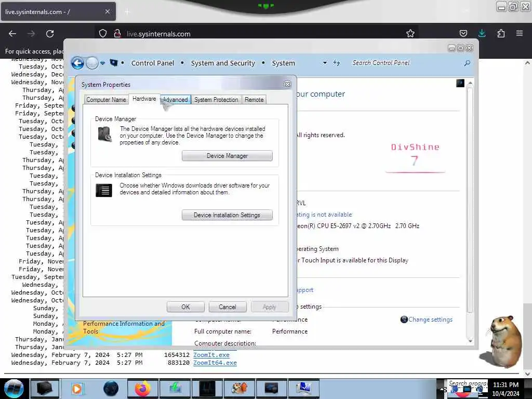
Task: Click the media player taskbar icon
Action: coord(77,389)
